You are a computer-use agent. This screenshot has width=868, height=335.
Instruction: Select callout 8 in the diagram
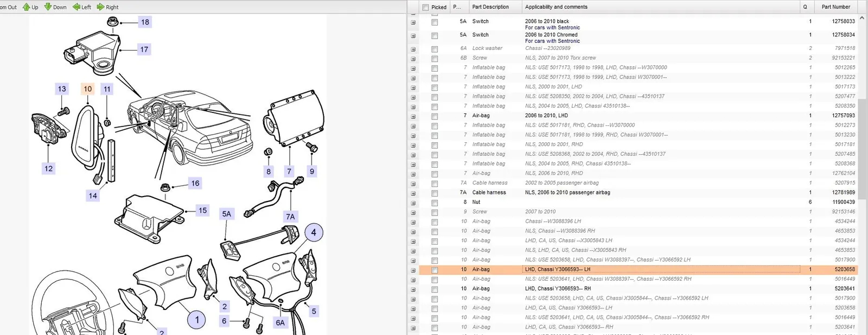269,172
